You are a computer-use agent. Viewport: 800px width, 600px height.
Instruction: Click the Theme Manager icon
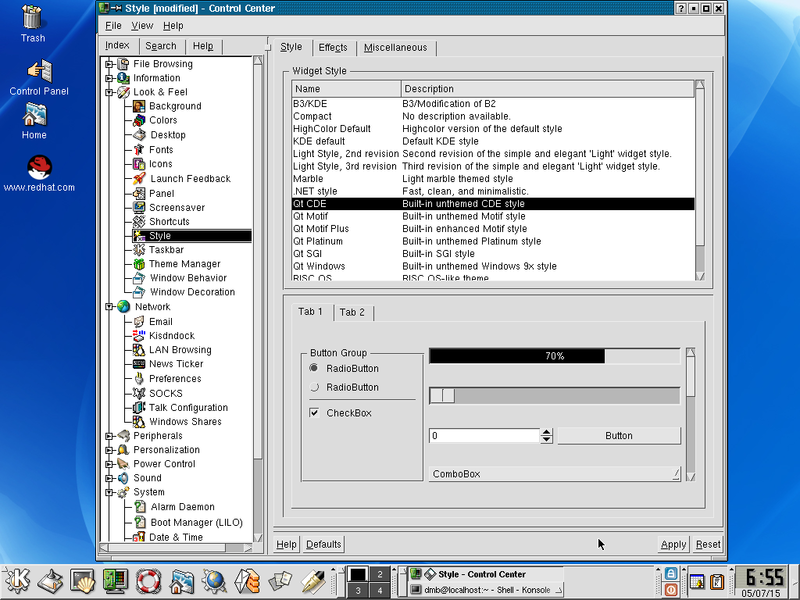coord(139,264)
